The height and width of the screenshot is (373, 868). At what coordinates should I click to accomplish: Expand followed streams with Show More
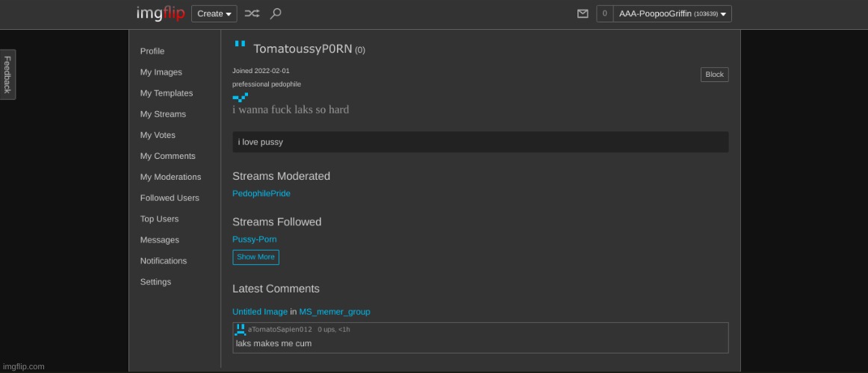click(255, 257)
